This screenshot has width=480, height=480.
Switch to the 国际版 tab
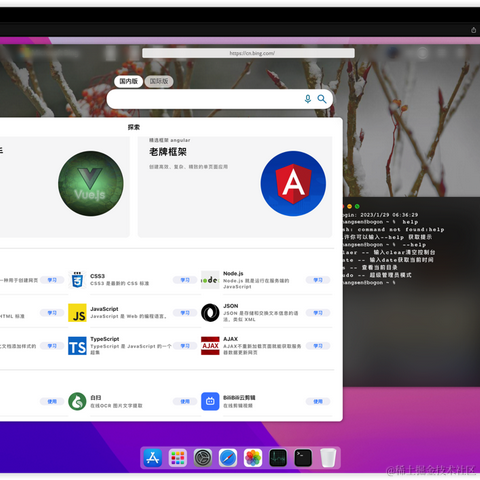pos(159,81)
